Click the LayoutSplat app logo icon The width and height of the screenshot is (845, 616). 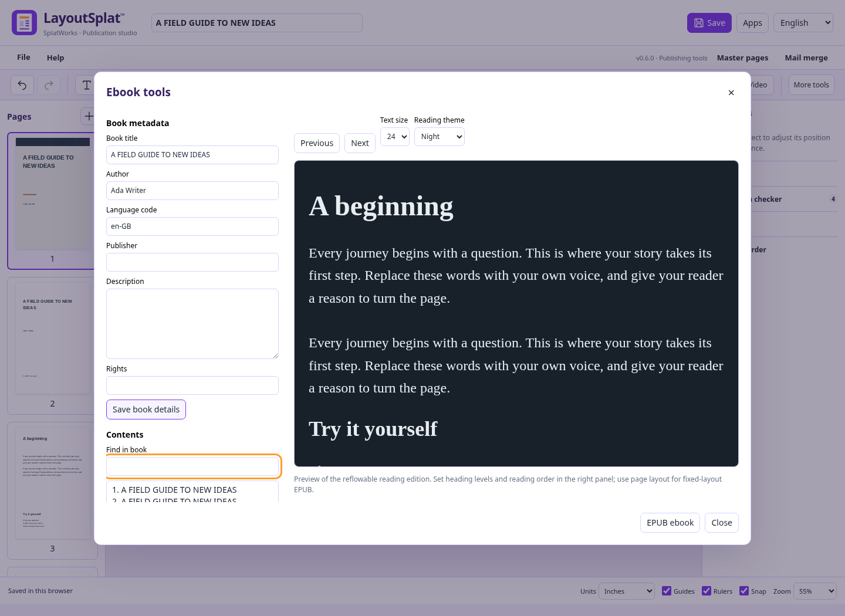coord(24,23)
